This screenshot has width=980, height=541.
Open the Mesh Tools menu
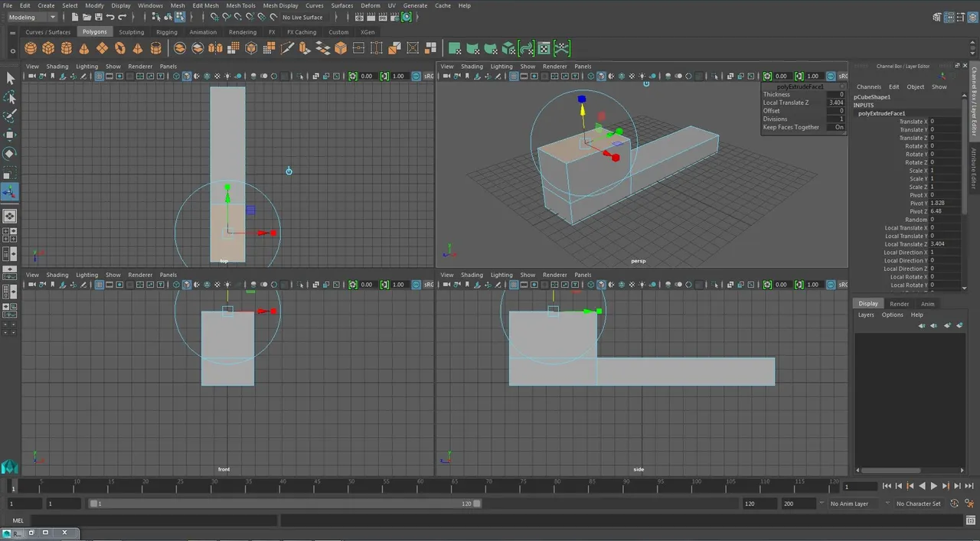coord(240,5)
